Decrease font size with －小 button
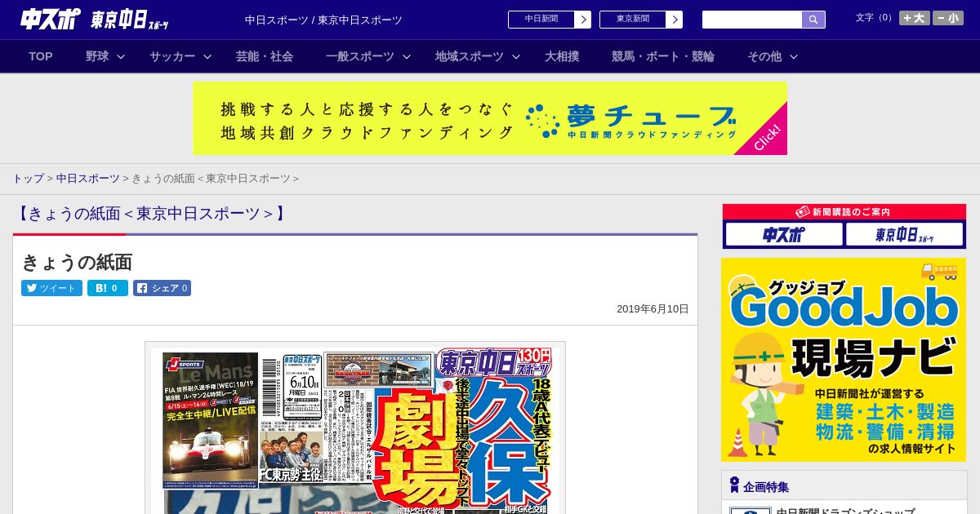The image size is (980, 514). pyautogui.click(x=948, y=18)
